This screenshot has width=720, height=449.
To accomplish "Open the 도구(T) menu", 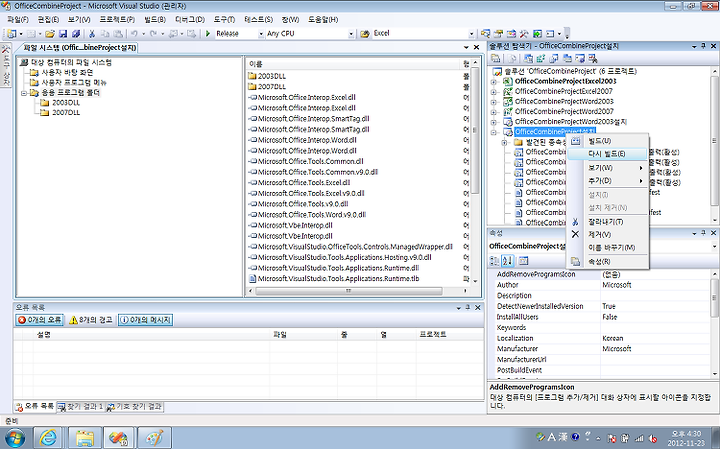I will (224, 19).
